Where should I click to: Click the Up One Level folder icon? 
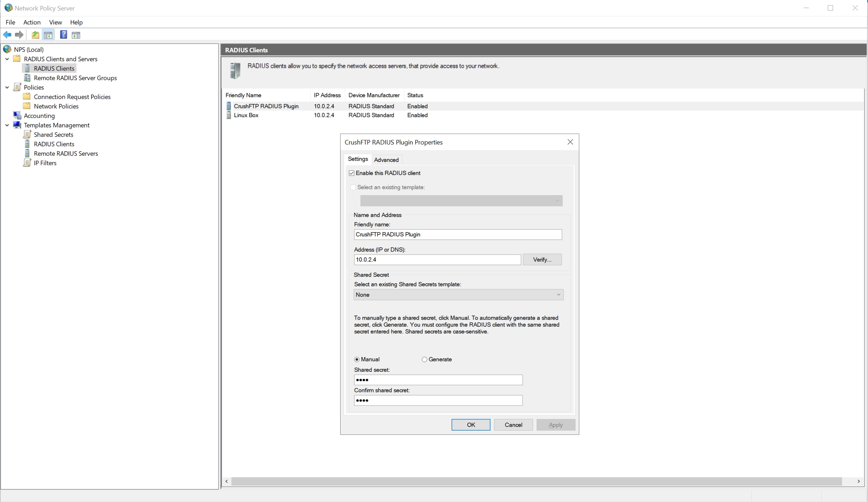pyautogui.click(x=35, y=35)
